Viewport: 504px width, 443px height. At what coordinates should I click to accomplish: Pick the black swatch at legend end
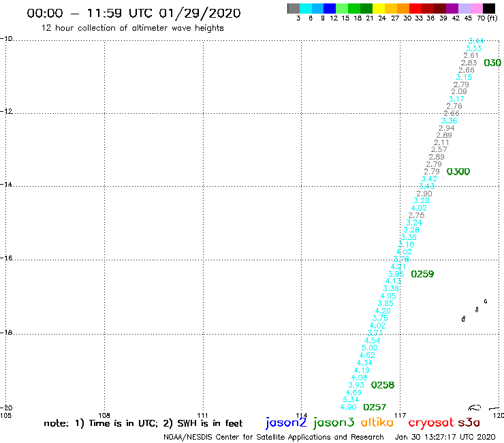[489, 8]
